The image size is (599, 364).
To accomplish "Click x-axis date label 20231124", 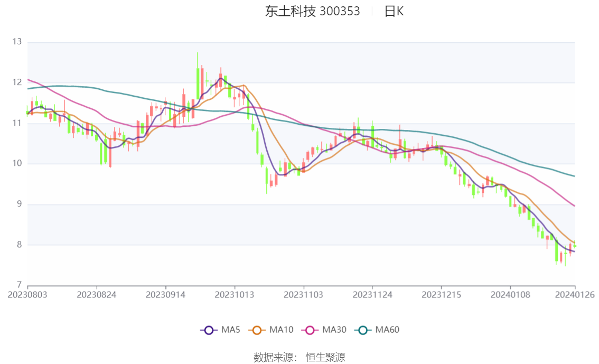I will [x=372, y=295].
